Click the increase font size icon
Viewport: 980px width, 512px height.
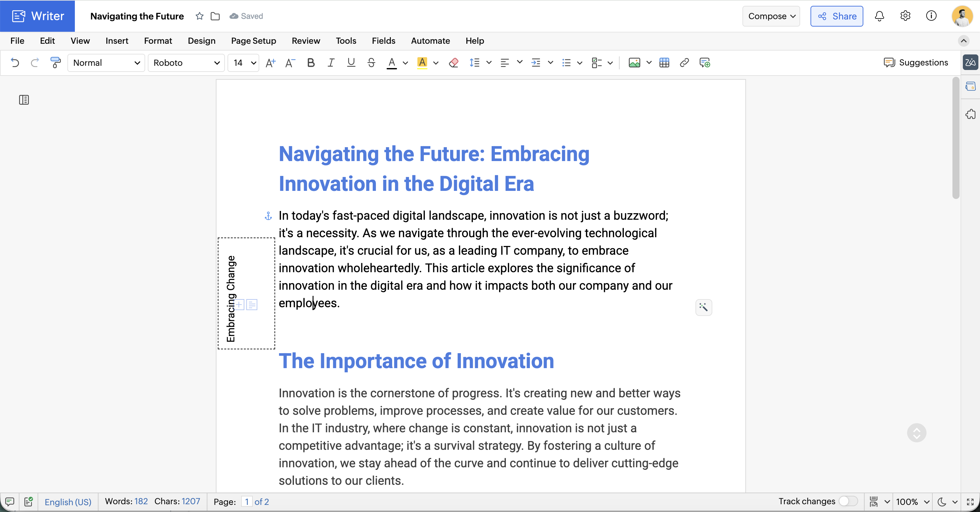click(271, 63)
